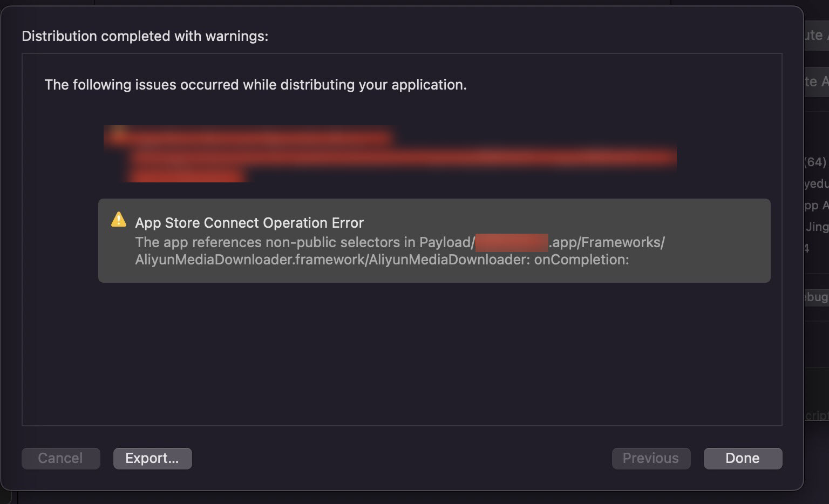The width and height of the screenshot is (829, 504).
Task: Click the empty area below the issues list
Action: pos(402,356)
